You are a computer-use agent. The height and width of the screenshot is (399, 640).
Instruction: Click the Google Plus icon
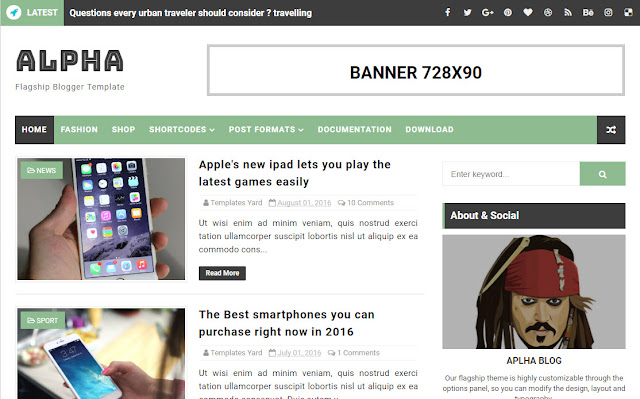tap(487, 12)
